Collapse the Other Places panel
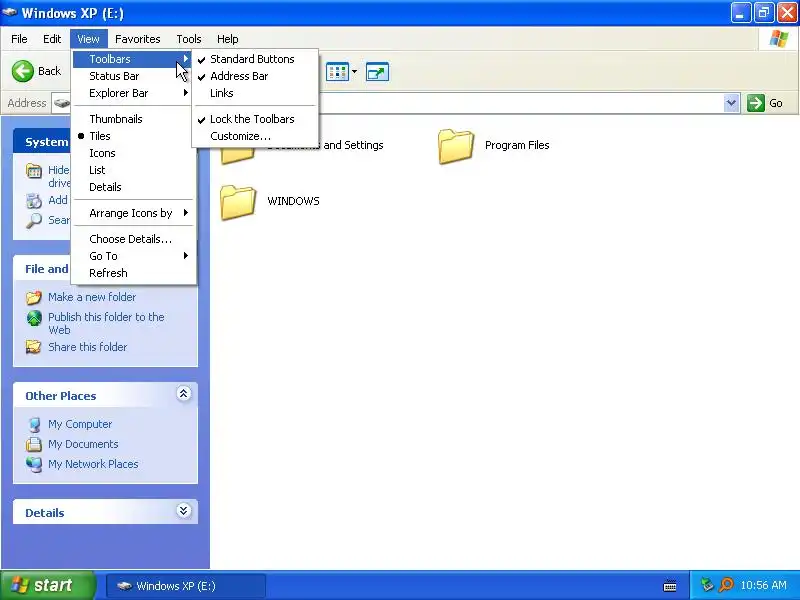 [x=184, y=393]
